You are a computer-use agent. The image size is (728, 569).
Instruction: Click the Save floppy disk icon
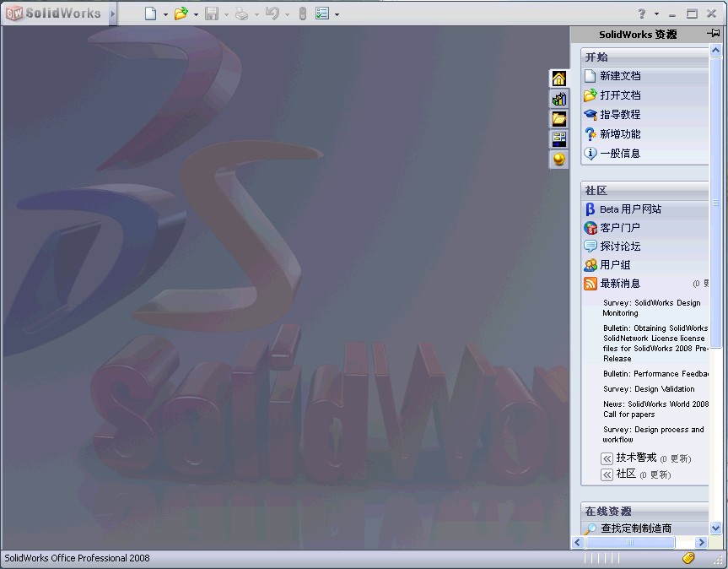tap(212, 14)
